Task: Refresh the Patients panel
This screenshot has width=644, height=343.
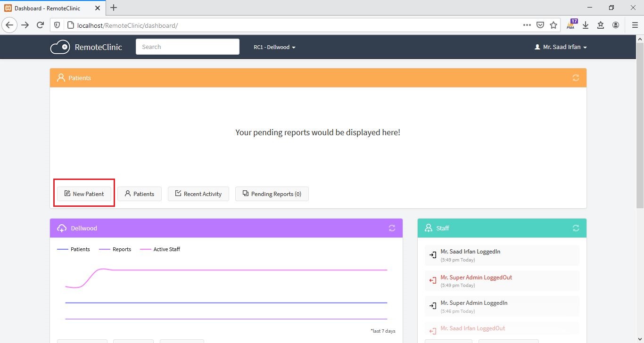Action: click(x=576, y=77)
